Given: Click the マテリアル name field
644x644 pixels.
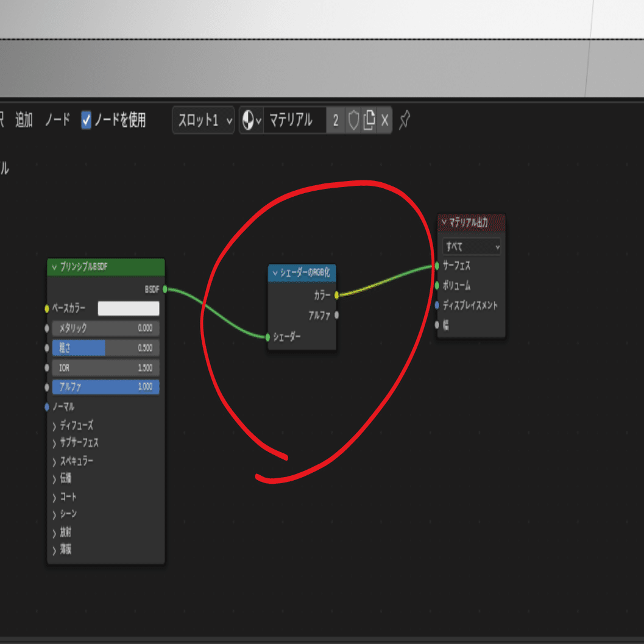Looking at the screenshot, I should pyautogui.click(x=295, y=121).
